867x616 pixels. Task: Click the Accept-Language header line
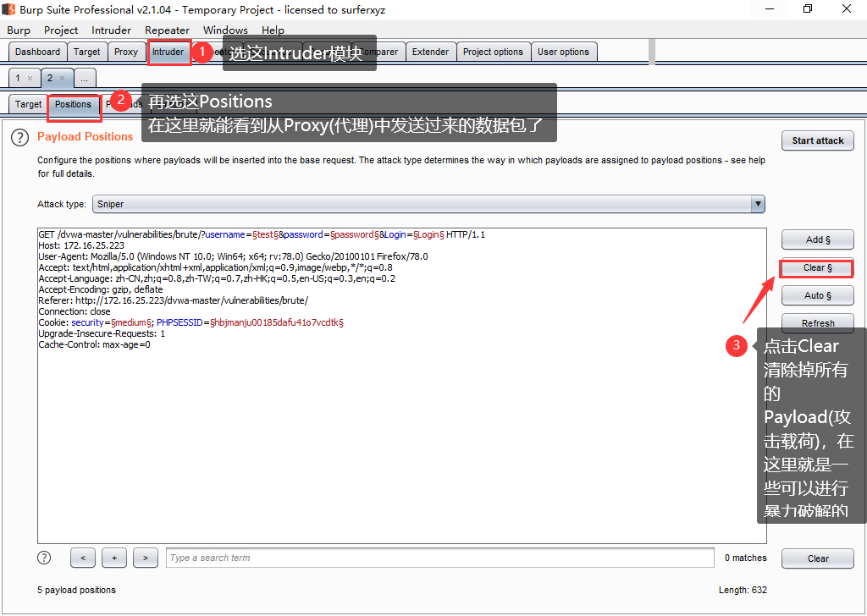(x=217, y=279)
